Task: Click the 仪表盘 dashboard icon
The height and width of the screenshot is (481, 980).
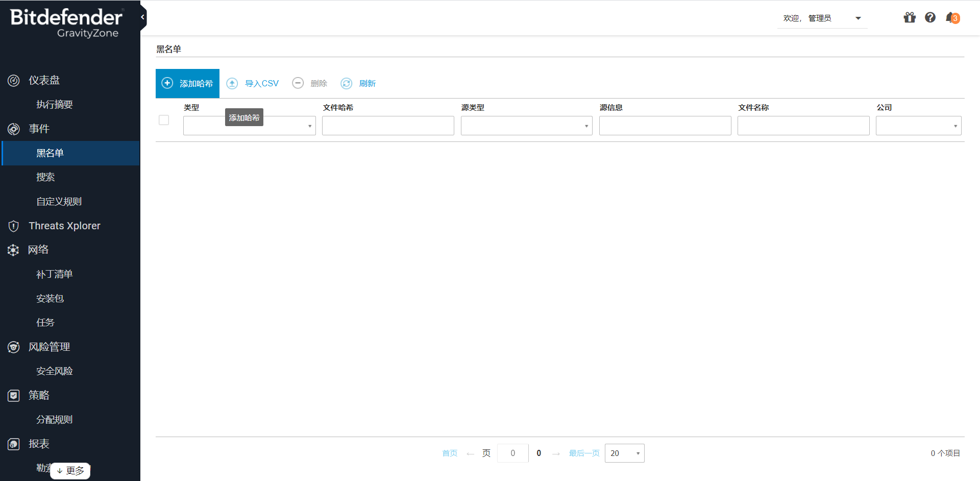Action: [14, 81]
